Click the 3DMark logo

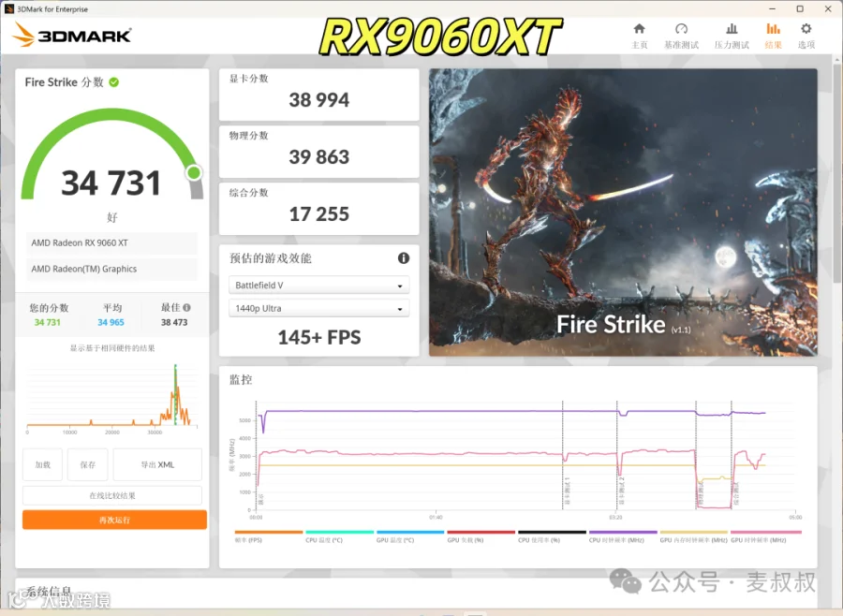(71, 35)
